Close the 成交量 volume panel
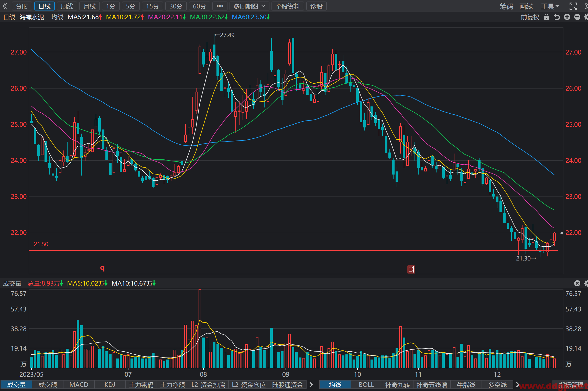This screenshot has height=391, width=588. [x=577, y=283]
